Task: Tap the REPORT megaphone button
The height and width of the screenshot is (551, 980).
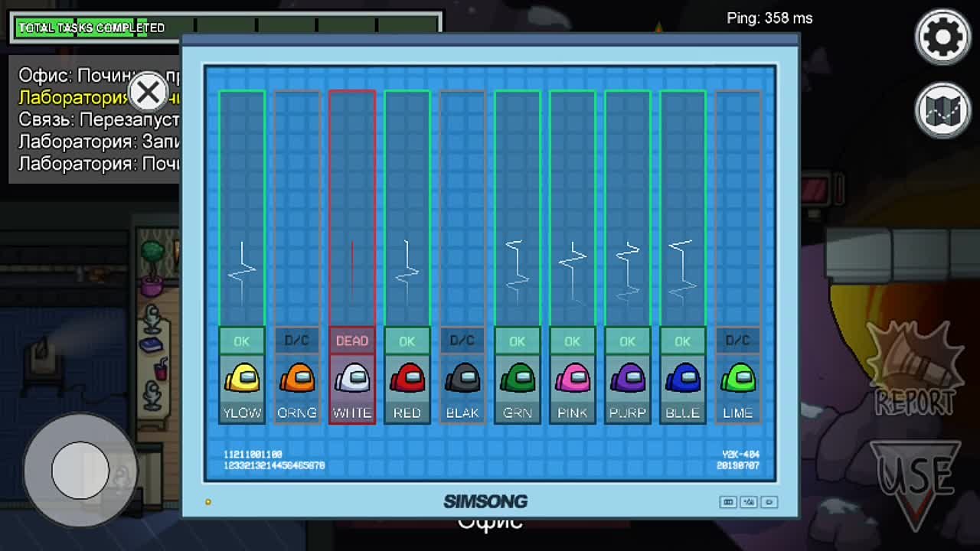Action: [916, 369]
